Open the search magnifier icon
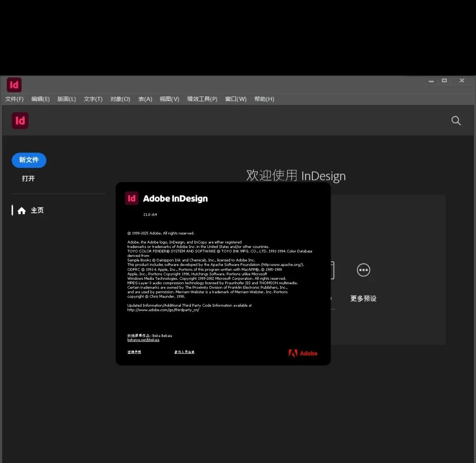The height and width of the screenshot is (463, 476). pos(456,121)
